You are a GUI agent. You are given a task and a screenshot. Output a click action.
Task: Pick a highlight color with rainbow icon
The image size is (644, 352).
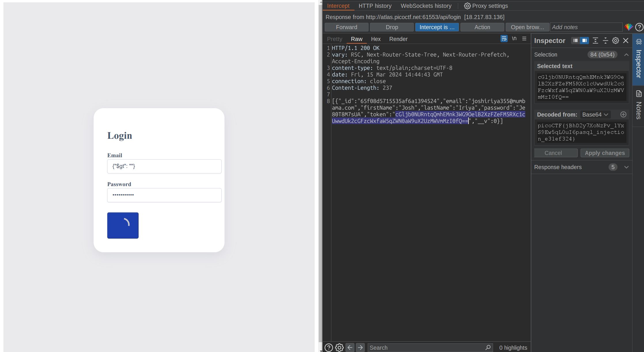click(x=629, y=27)
